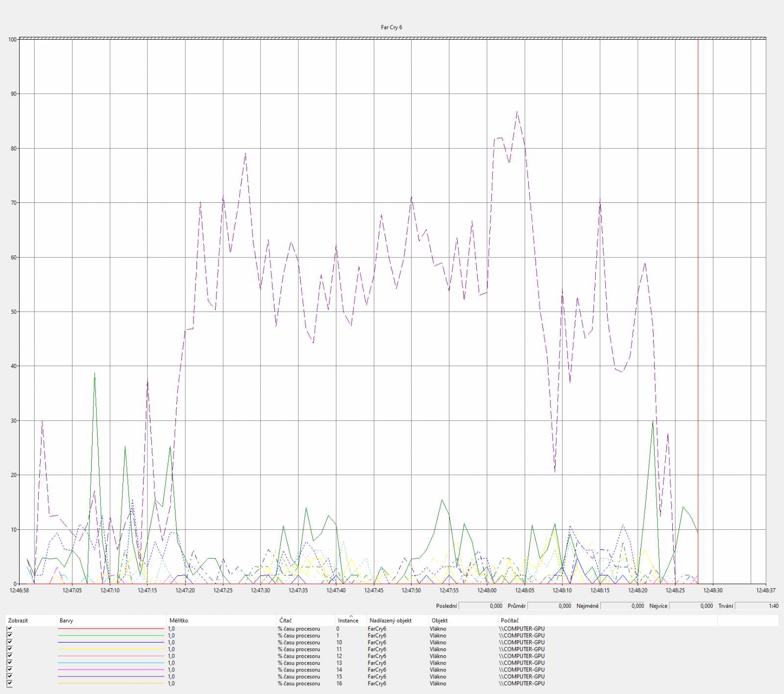Select the purple color line of instance 15

pyautogui.click(x=111, y=676)
